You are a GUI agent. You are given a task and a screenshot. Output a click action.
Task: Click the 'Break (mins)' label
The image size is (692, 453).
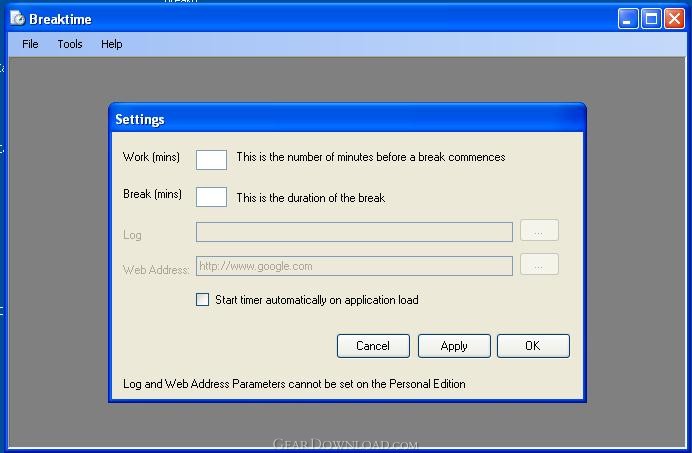pos(152,194)
